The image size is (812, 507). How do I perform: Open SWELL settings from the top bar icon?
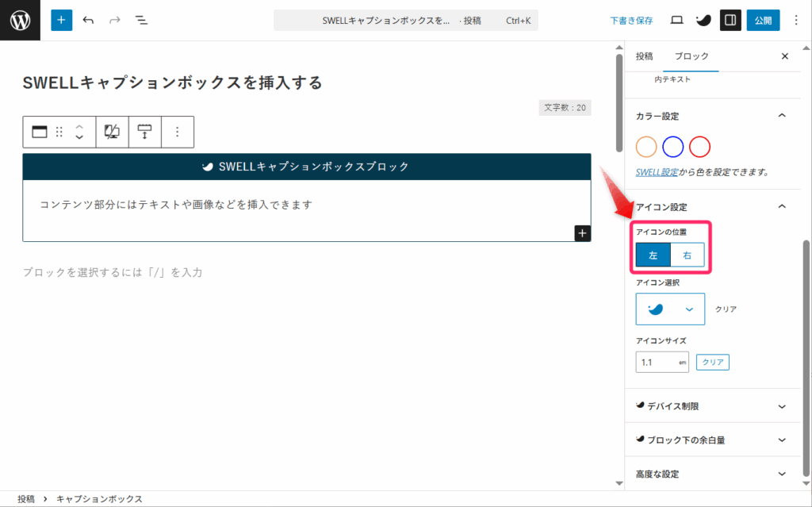(x=703, y=20)
